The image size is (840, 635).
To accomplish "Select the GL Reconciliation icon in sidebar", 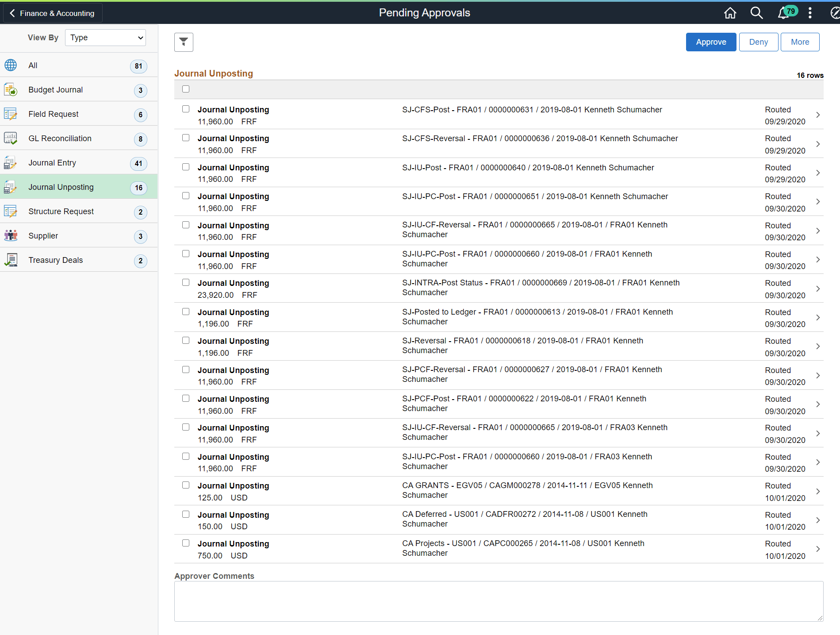I will (11, 138).
